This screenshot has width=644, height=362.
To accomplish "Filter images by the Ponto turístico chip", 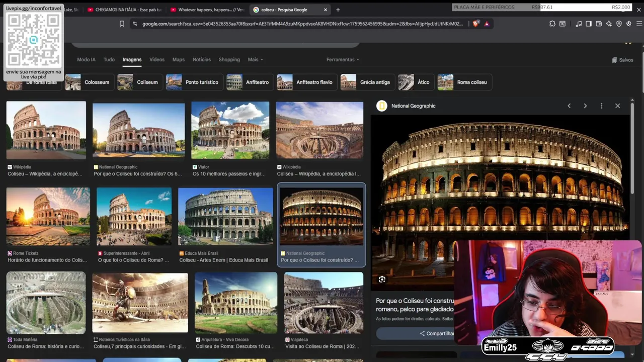I will (x=194, y=82).
